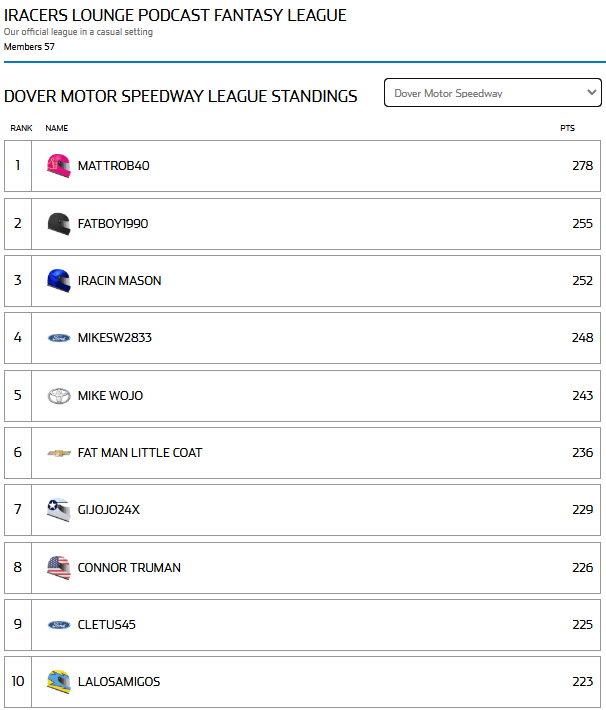Click the Toyota logo beside MIKE WOJO
The height and width of the screenshot is (710, 606).
click(x=59, y=396)
